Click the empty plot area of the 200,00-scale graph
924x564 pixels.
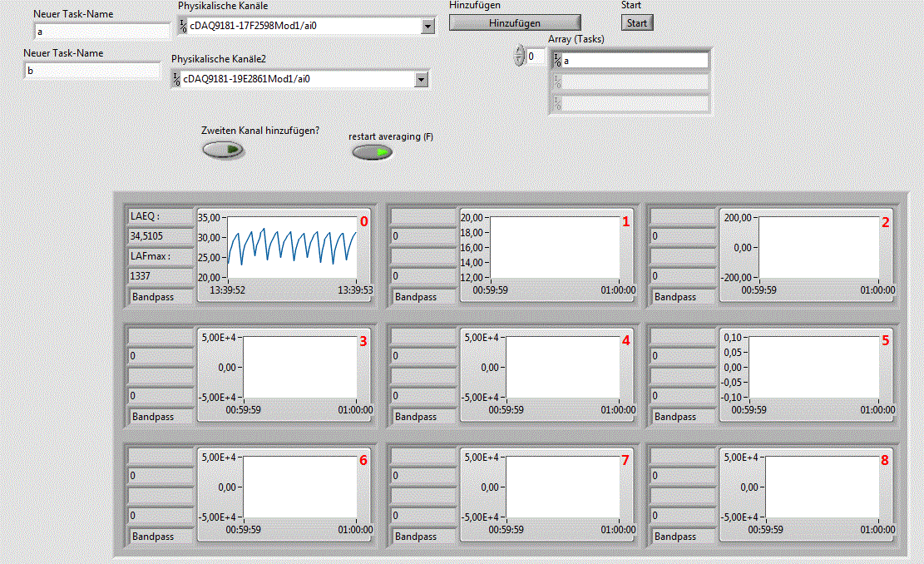tap(818, 248)
